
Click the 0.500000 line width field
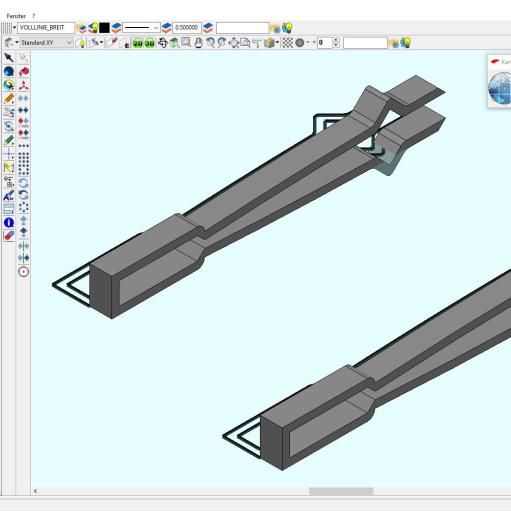tap(187, 28)
